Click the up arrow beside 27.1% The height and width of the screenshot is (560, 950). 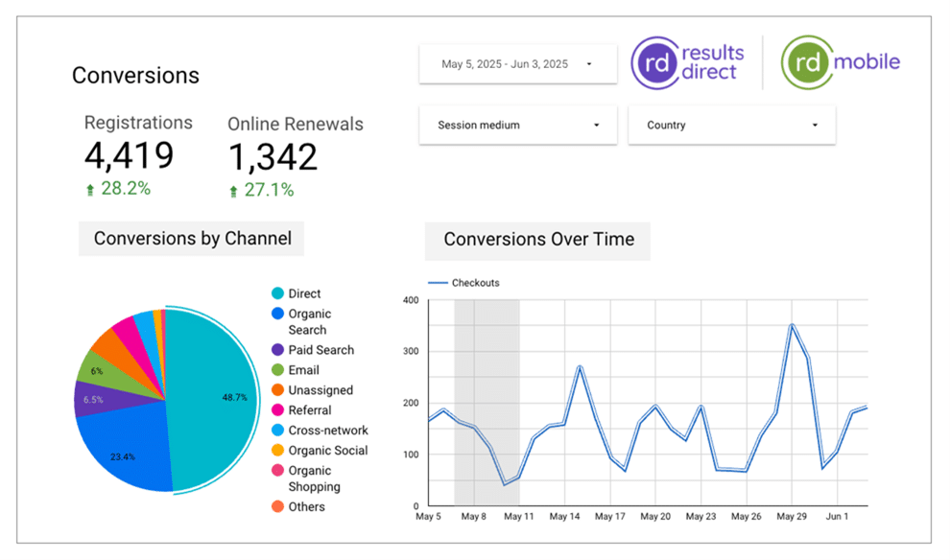coord(232,188)
